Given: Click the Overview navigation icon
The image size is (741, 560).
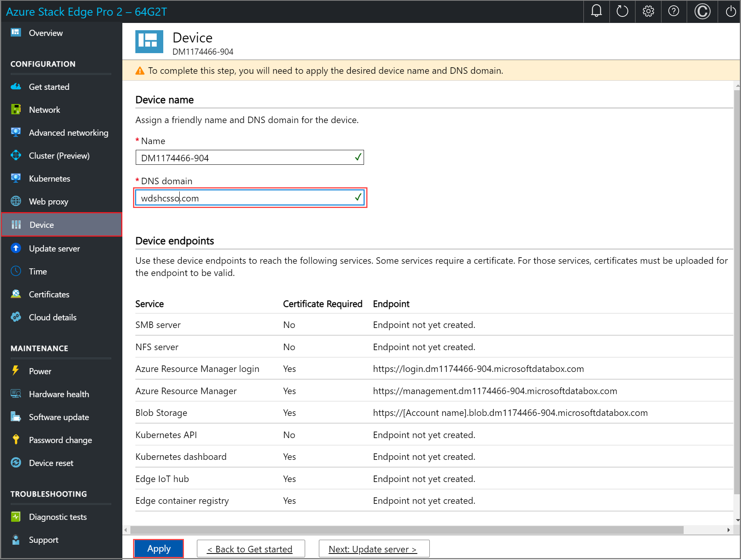Looking at the screenshot, I should (15, 32).
